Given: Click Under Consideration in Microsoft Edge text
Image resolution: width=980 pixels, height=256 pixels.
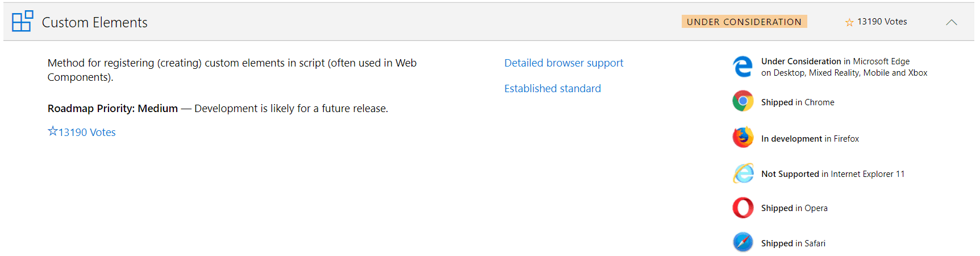Looking at the screenshot, I should coord(835,61).
